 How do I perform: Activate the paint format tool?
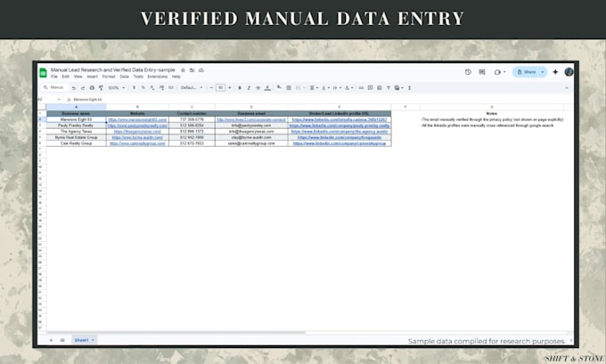tap(101, 88)
